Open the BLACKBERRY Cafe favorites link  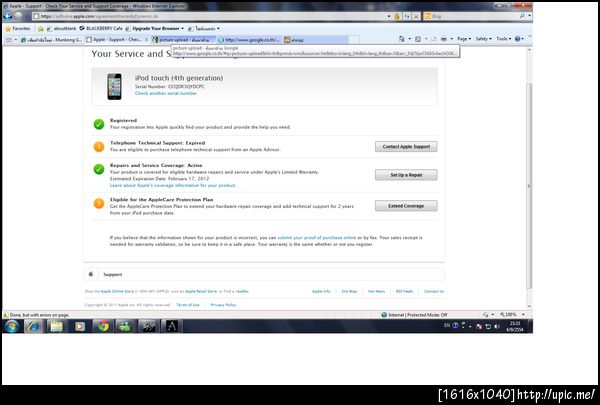[101, 29]
